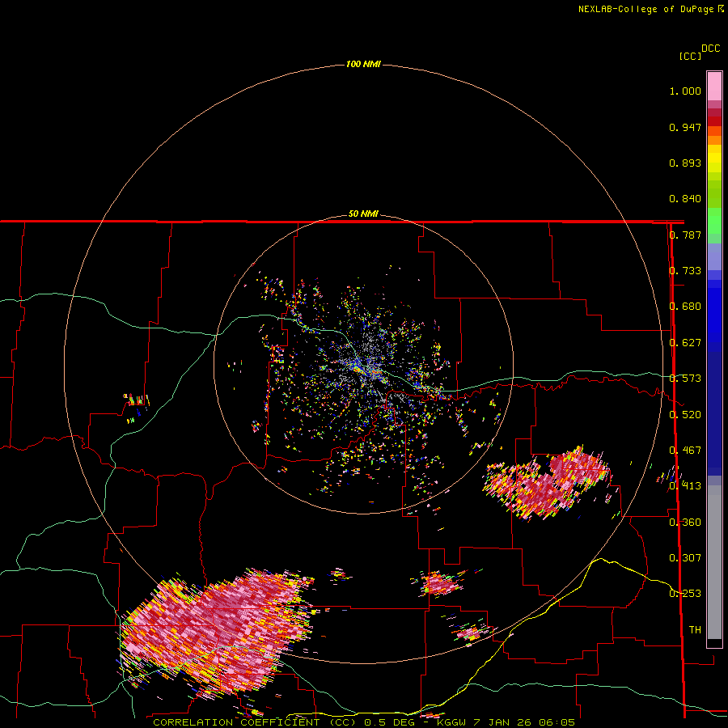The width and height of the screenshot is (728, 728).
Task: Click the light pink segment atop the color bar
Action: point(714,87)
